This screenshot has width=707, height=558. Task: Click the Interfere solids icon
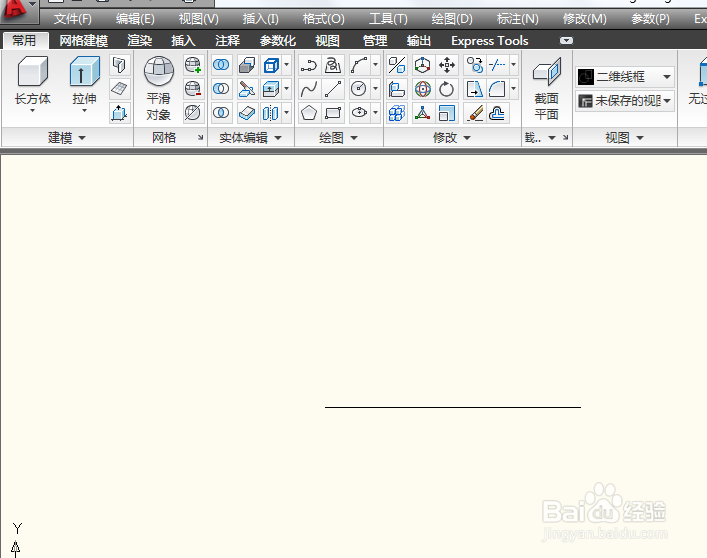click(247, 65)
